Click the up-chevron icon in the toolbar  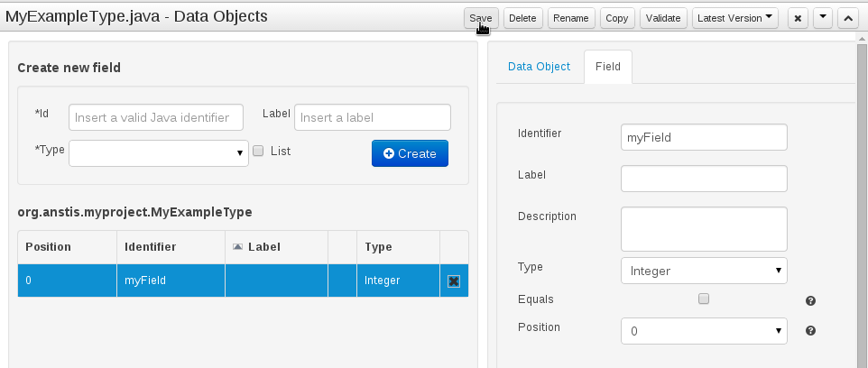pos(847,18)
